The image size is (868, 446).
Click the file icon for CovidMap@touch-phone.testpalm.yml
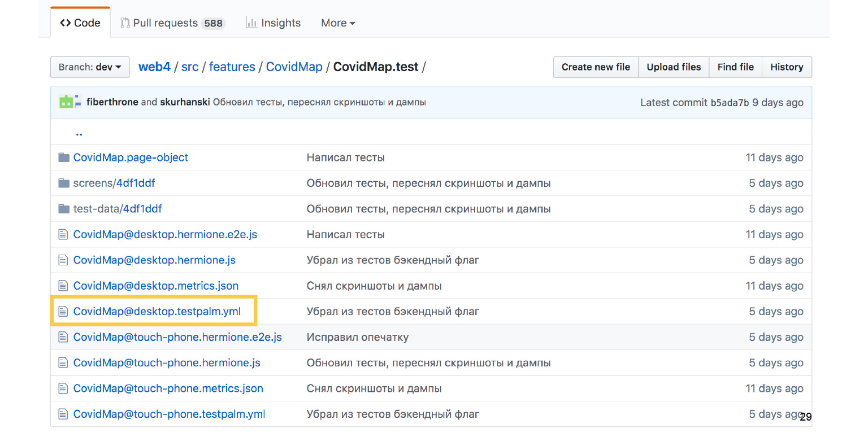tap(63, 414)
